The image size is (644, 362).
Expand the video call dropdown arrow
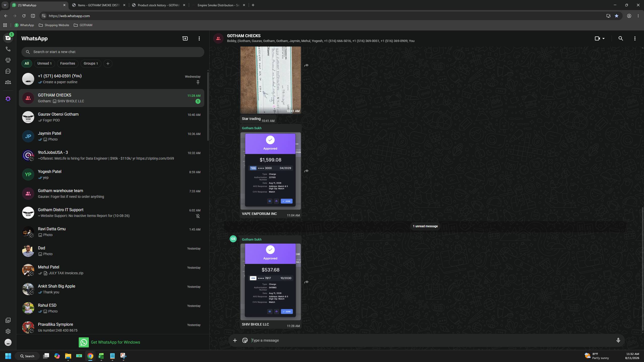click(603, 38)
